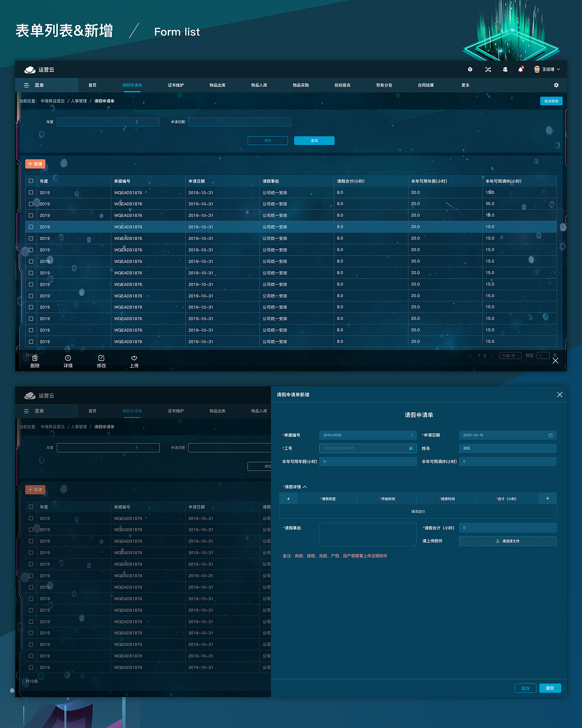Viewport: 582px width, 728px height.
Task: Open the 更多 menu in the upper navigation
Action: click(x=465, y=85)
